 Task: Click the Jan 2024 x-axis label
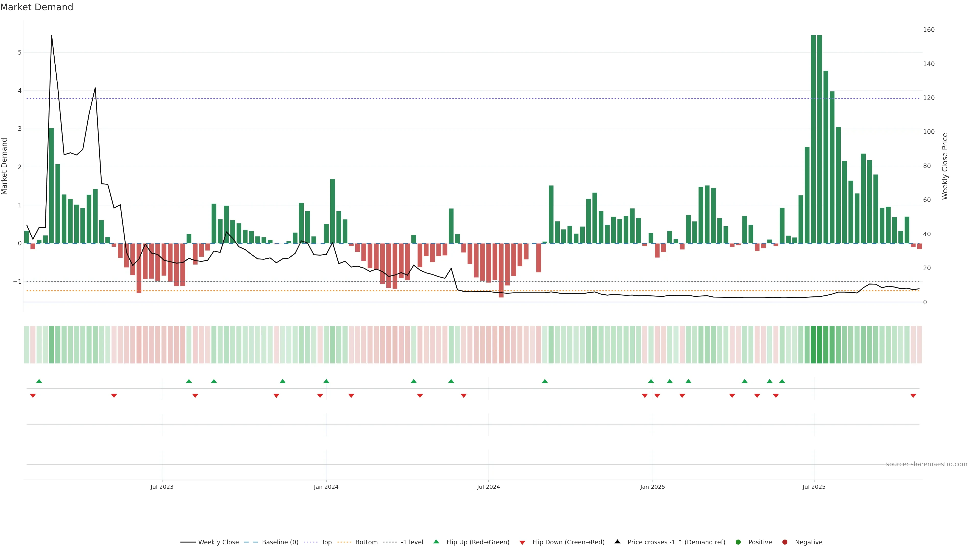pos(326,487)
